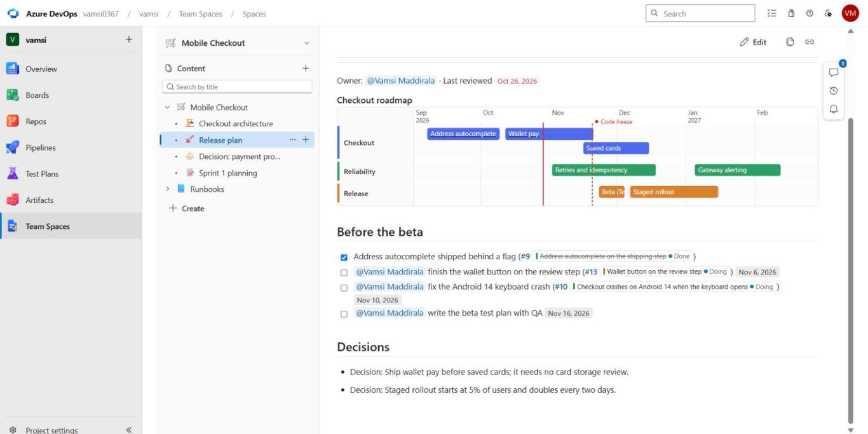Go to Test Plans in the sidebar
868x434 pixels.
coord(42,173)
